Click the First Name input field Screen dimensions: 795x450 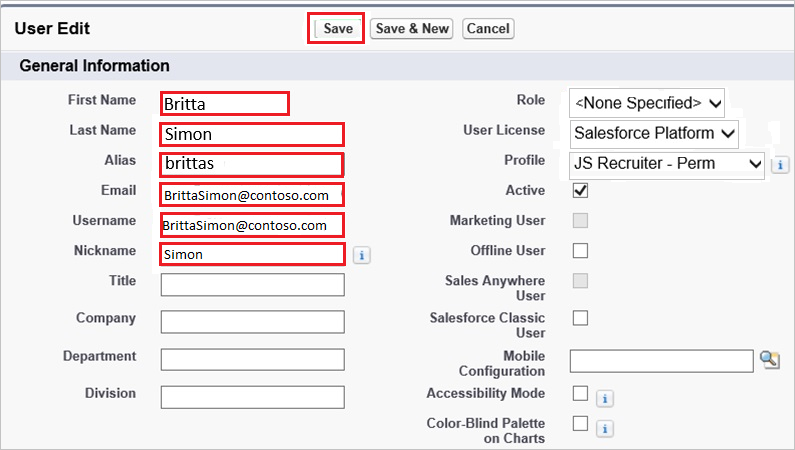tap(225, 103)
